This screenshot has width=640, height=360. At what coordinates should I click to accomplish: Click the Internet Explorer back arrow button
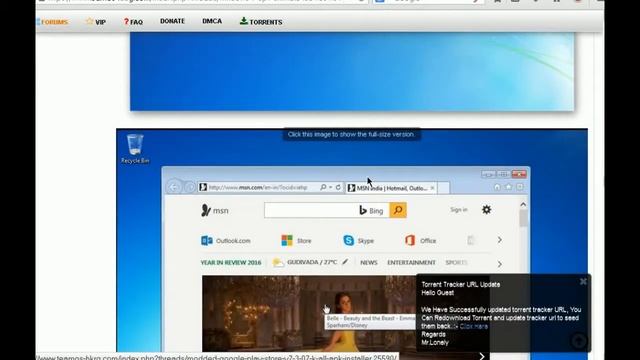coord(174,187)
